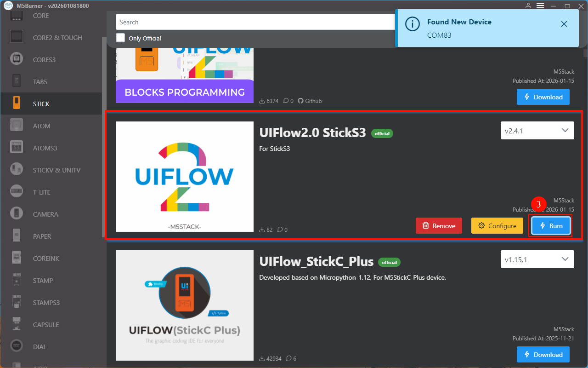Expand the v2.4.1 version dropdown
The image size is (588, 368).
click(537, 131)
